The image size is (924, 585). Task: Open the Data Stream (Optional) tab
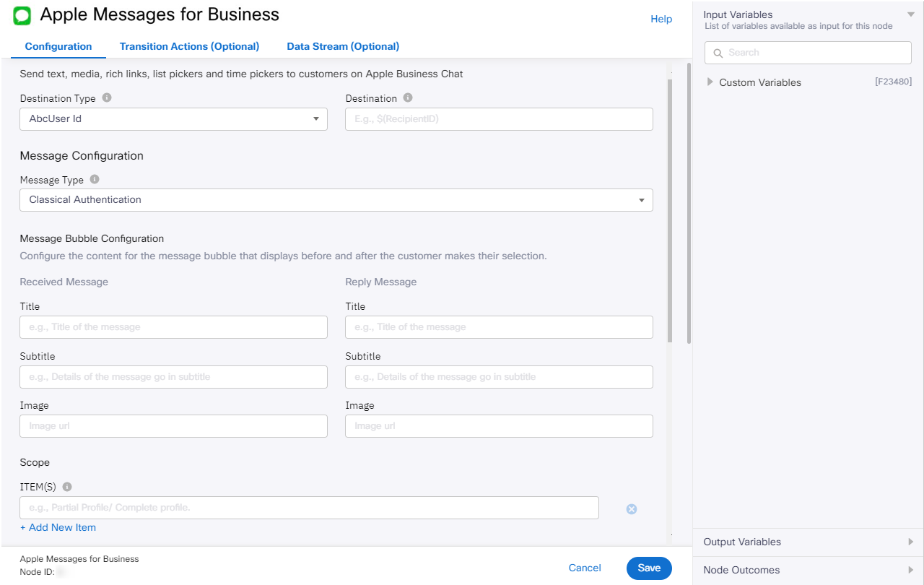tap(343, 46)
